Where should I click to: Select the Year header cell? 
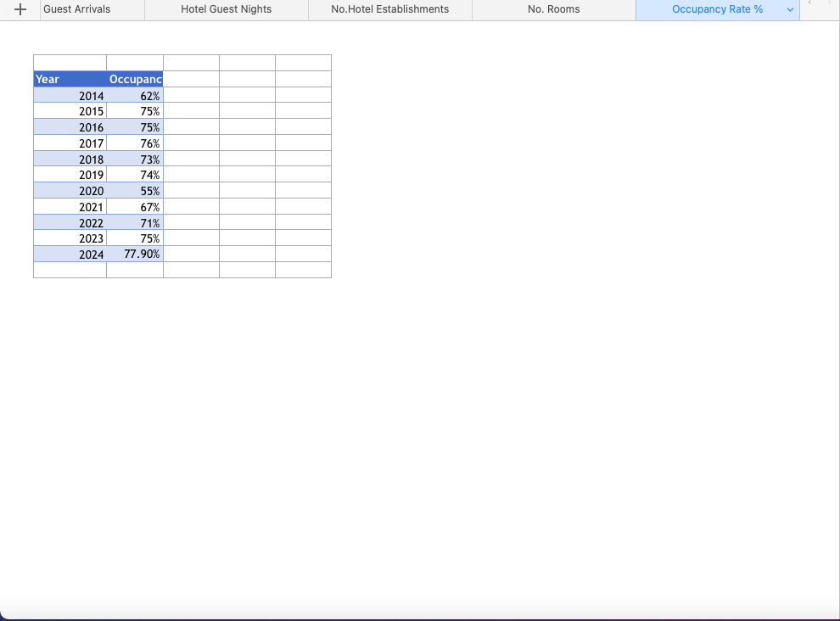click(70, 79)
